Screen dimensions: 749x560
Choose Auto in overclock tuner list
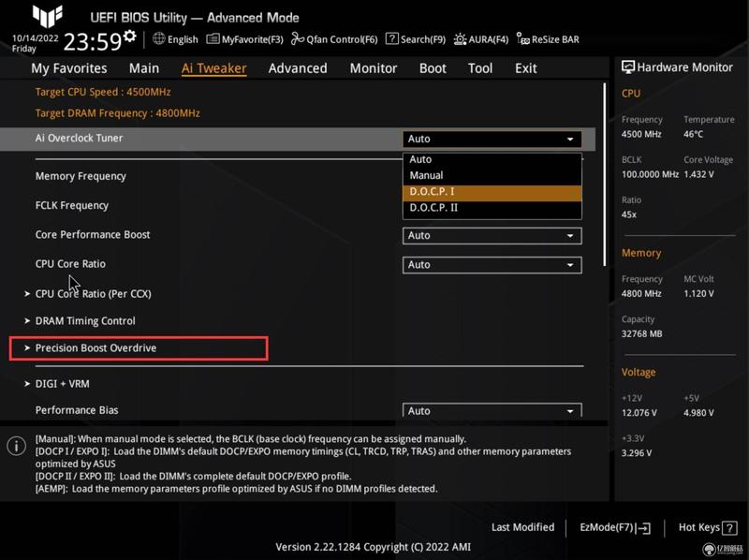(492, 159)
